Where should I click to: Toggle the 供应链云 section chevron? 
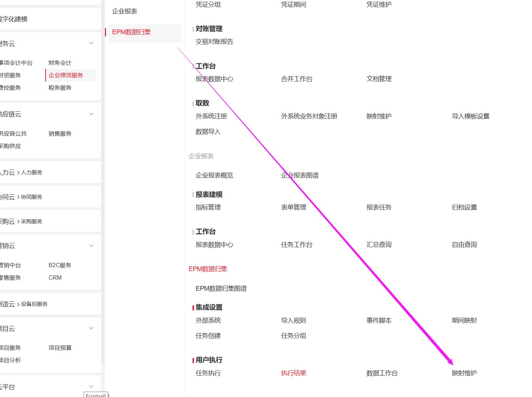tap(91, 114)
